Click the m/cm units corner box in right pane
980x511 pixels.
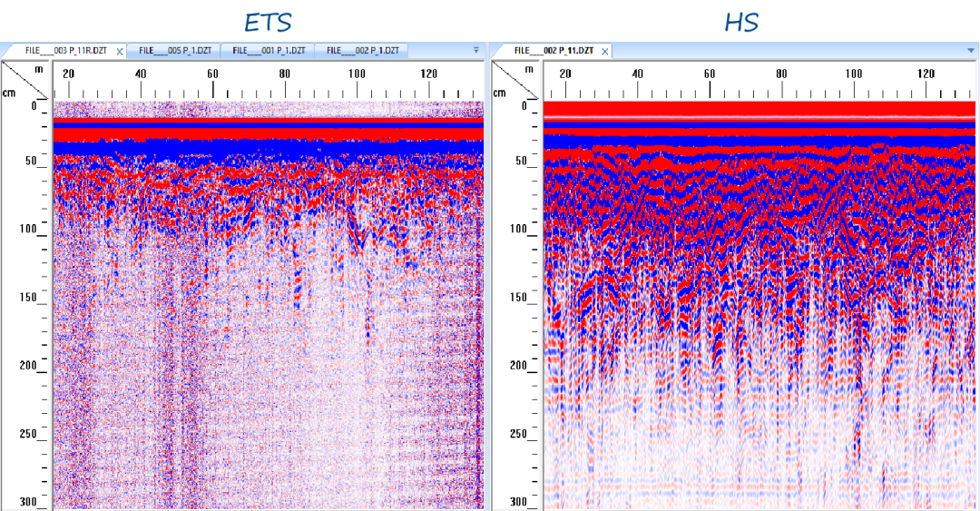(516, 80)
